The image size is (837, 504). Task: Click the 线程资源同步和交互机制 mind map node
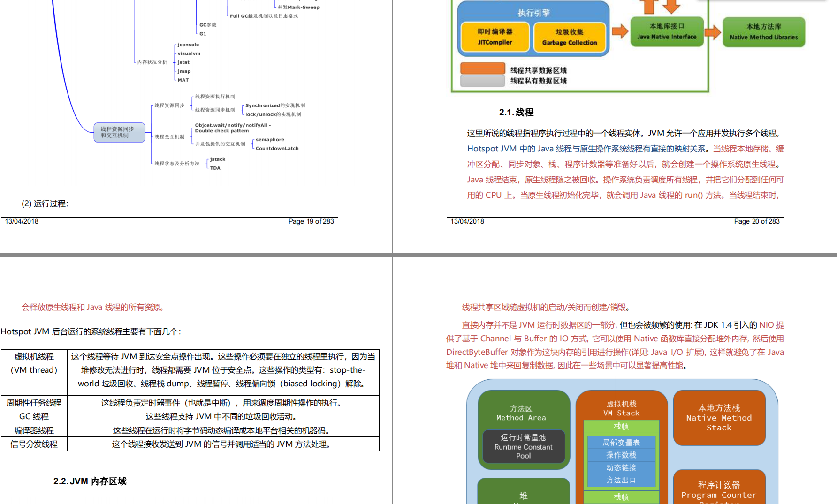pos(120,132)
